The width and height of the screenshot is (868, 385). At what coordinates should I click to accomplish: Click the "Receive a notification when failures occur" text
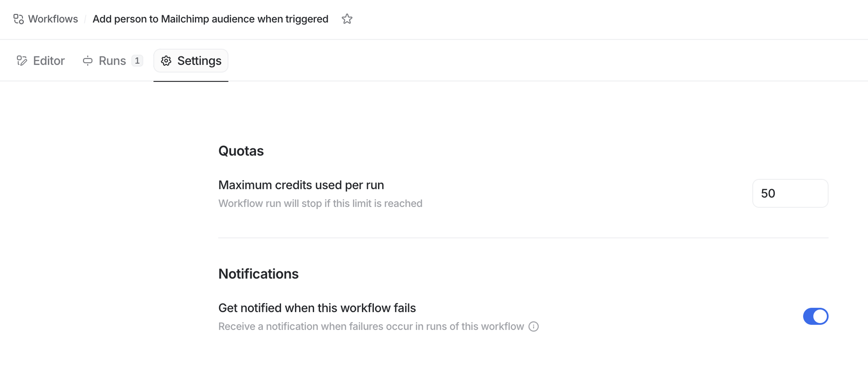(371, 327)
